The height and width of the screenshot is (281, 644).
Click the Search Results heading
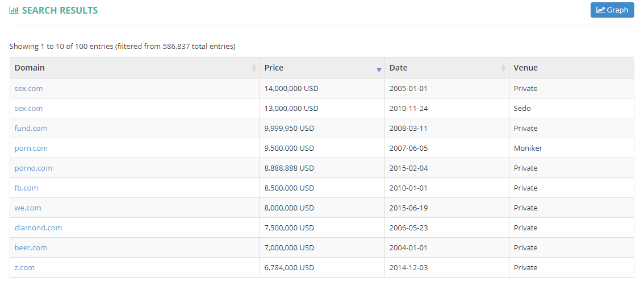pyautogui.click(x=60, y=10)
